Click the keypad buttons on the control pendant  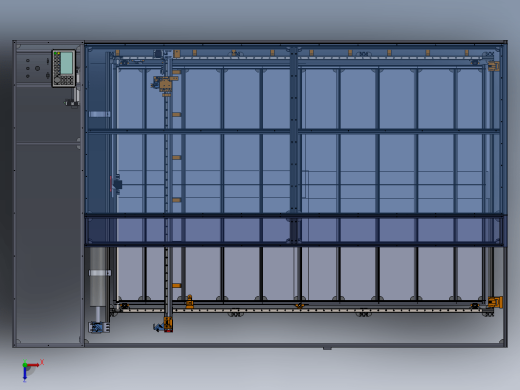tap(67, 80)
